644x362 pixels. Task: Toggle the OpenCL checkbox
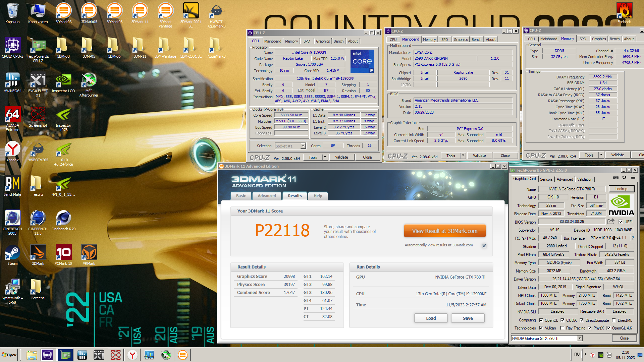click(x=541, y=320)
